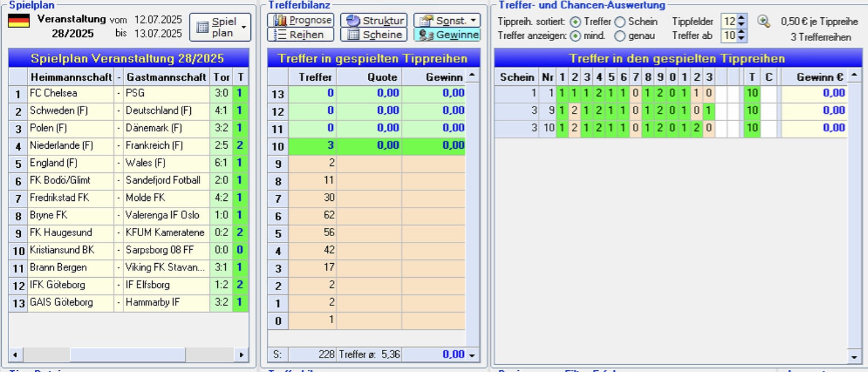Select tip row Nr 9 in Auswertung table
Viewport: 868px width, 372px height.
tap(670, 111)
